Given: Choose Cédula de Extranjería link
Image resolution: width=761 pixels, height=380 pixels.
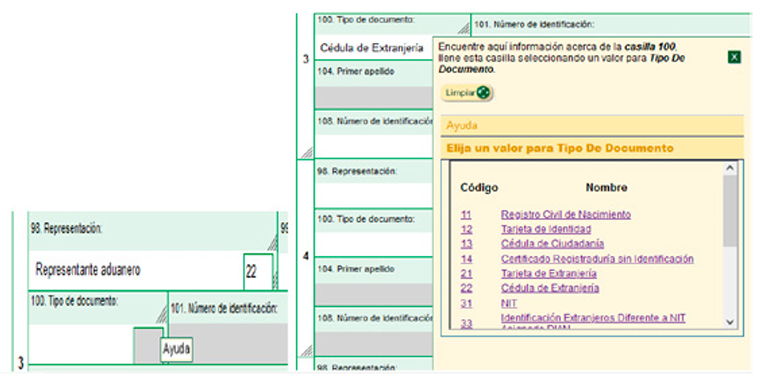Looking at the screenshot, I should [x=549, y=288].
